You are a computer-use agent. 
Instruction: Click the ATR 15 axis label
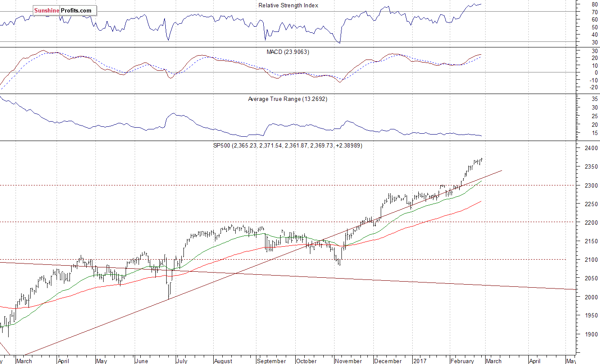coord(595,133)
